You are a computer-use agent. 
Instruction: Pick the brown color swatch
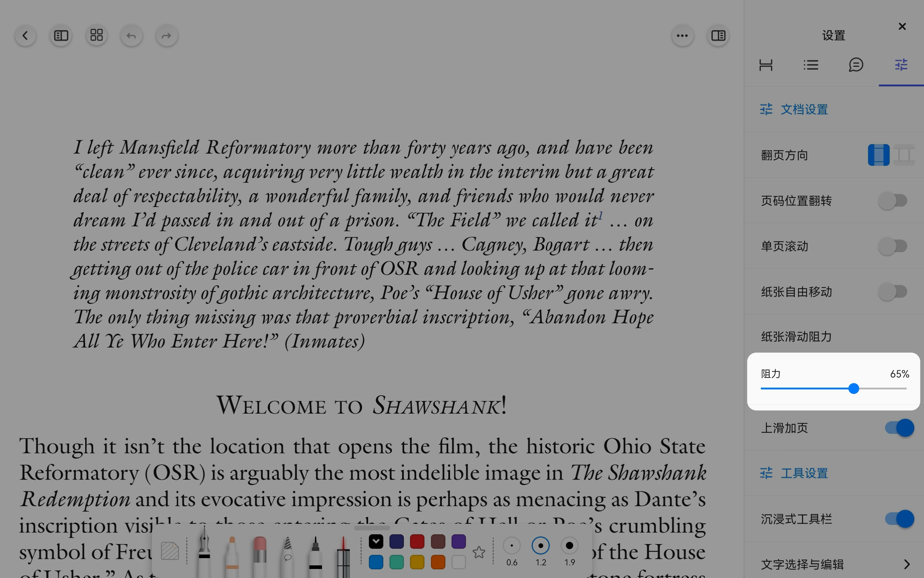(x=438, y=541)
